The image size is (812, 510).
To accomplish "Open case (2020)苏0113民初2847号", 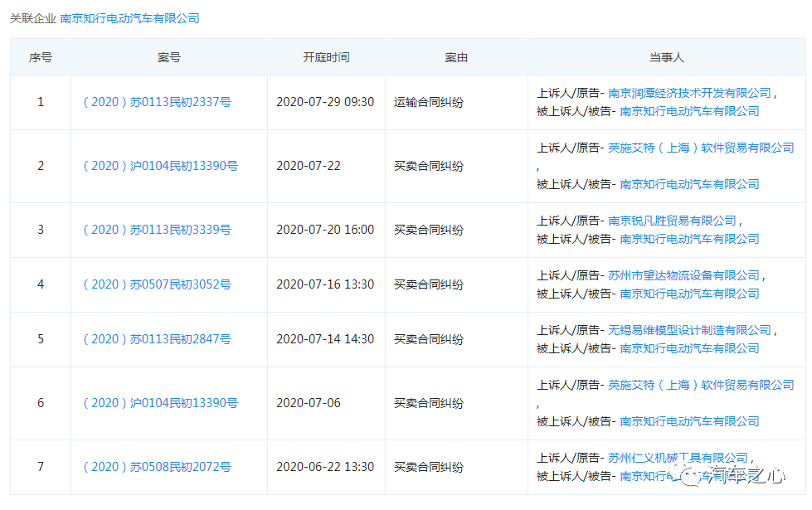I will (157, 339).
